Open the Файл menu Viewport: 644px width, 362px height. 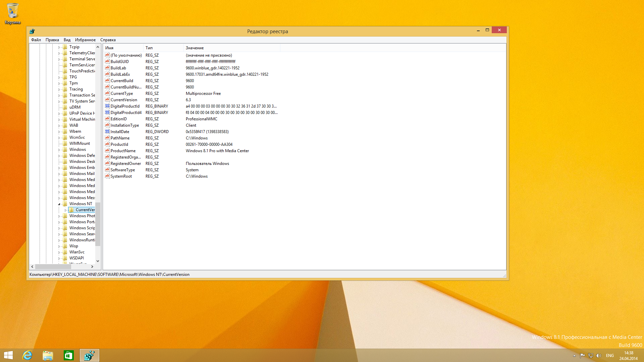pyautogui.click(x=36, y=40)
